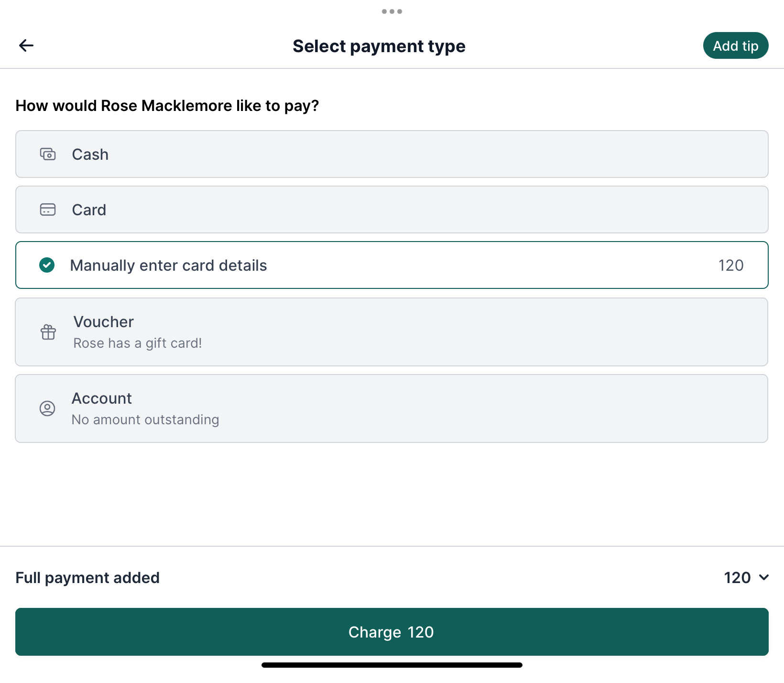Tap the 120 amount on manual card row
Screen dimensions: 784x683
(731, 265)
